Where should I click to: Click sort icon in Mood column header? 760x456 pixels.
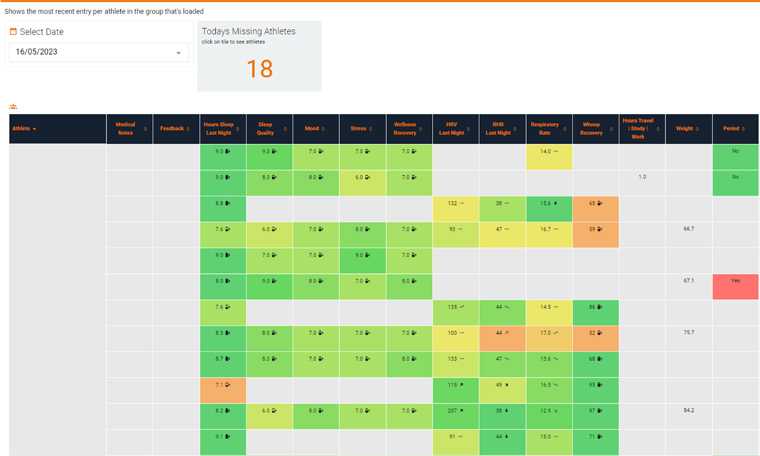325,129
